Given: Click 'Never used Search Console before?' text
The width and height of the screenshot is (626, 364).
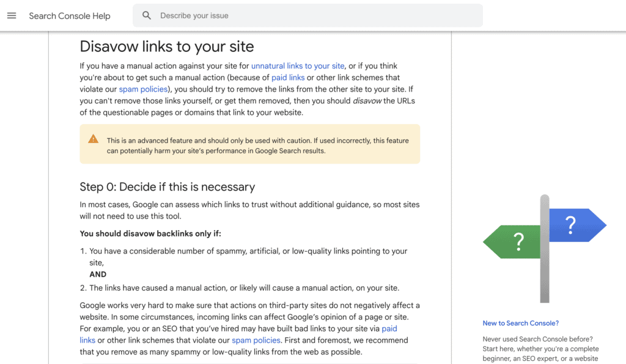Looking at the screenshot, I should [537, 339].
